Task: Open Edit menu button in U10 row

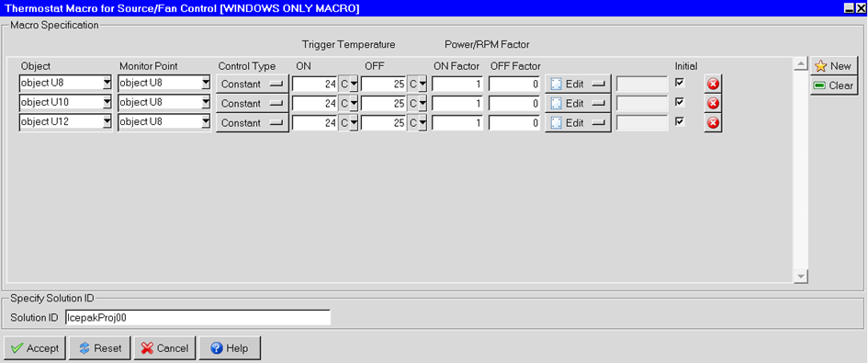Action: (x=578, y=104)
